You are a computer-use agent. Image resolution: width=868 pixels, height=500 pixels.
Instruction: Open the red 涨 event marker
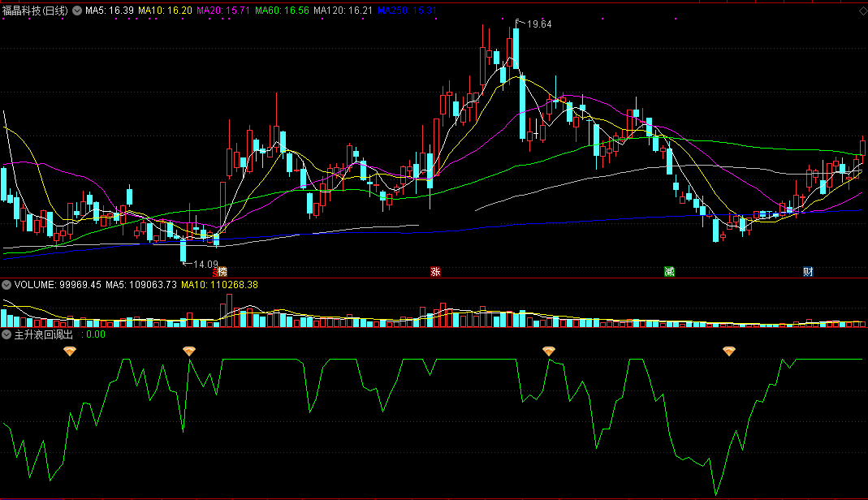(x=436, y=272)
